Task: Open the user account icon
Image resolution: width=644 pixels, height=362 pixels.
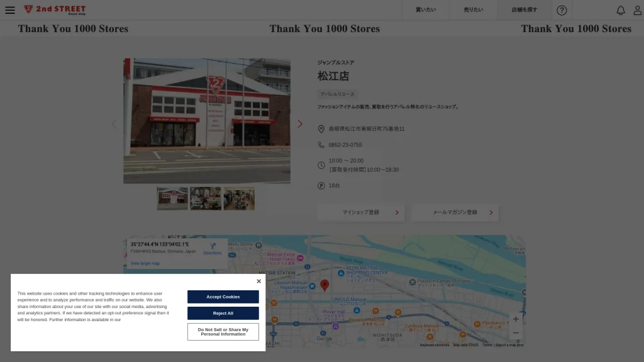Action: 638,10
